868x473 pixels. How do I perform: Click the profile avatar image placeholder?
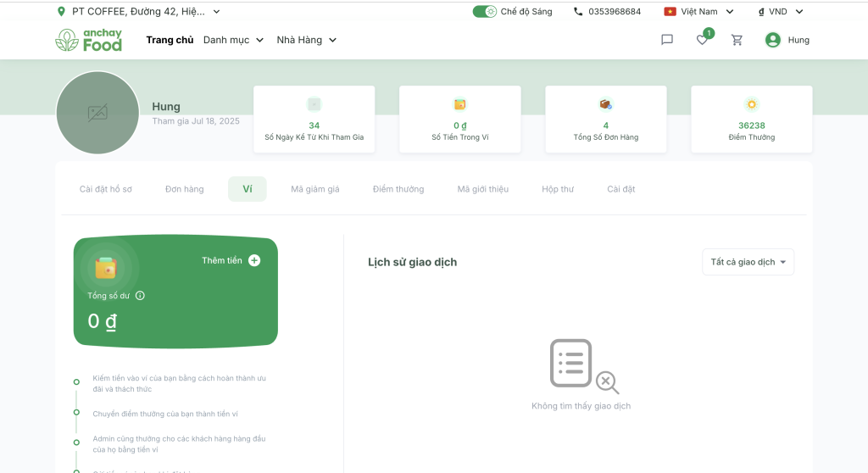pyautogui.click(x=97, y=113)
